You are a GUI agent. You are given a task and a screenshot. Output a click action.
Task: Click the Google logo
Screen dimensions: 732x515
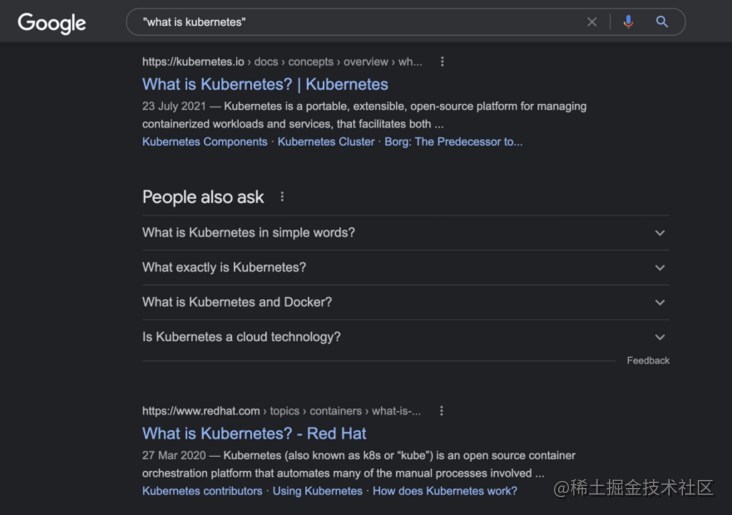click(x=52, y=23)
